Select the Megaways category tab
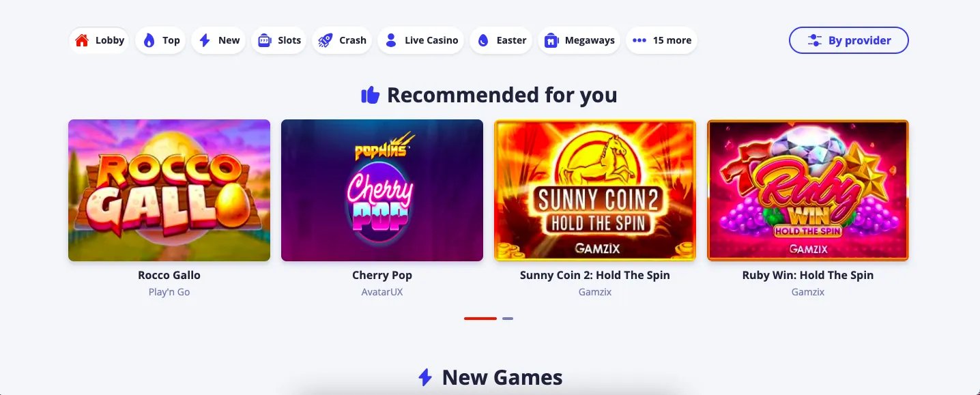This screenshot has height=395, width=980. click(579, 40)
